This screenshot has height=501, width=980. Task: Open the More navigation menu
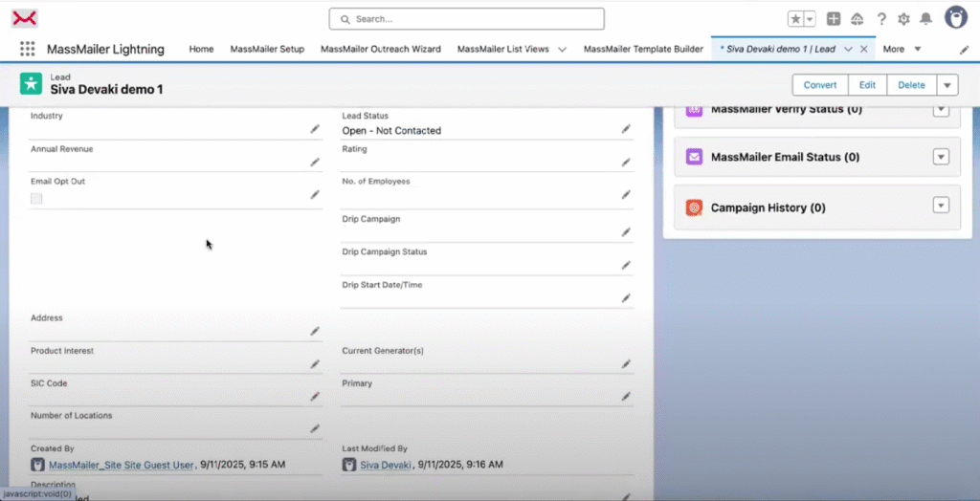coord(902,49)
